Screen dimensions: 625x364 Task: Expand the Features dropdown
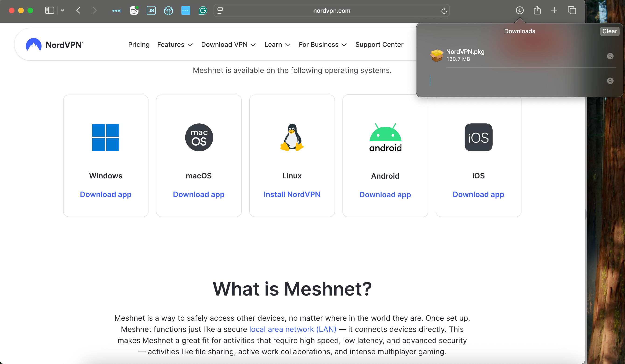pos(175,45)
